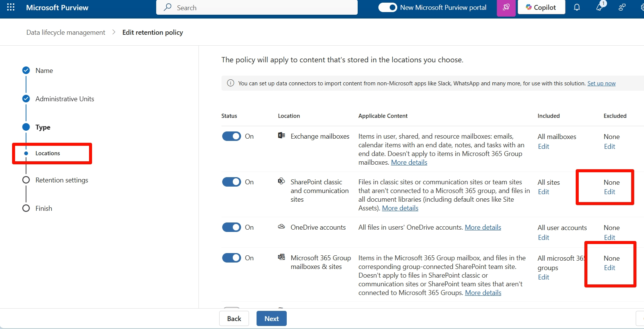
Task: Click the Status column header
Action: tap(229, 116)
